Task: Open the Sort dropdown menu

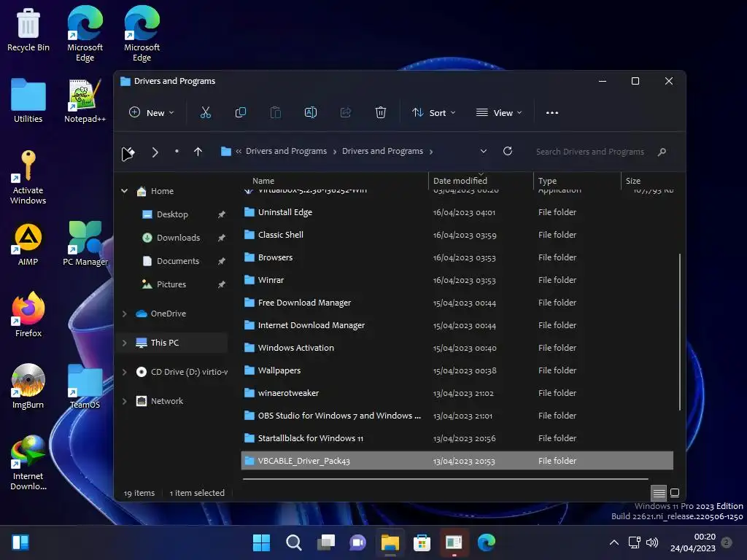Action: (x=433, y=113)
